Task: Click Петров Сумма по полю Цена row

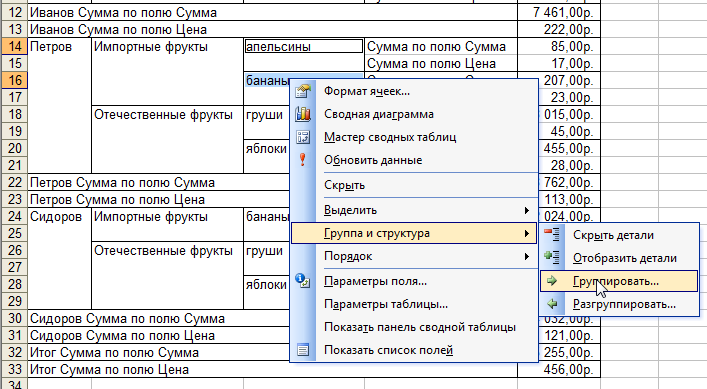Action: tap(159, 199)
